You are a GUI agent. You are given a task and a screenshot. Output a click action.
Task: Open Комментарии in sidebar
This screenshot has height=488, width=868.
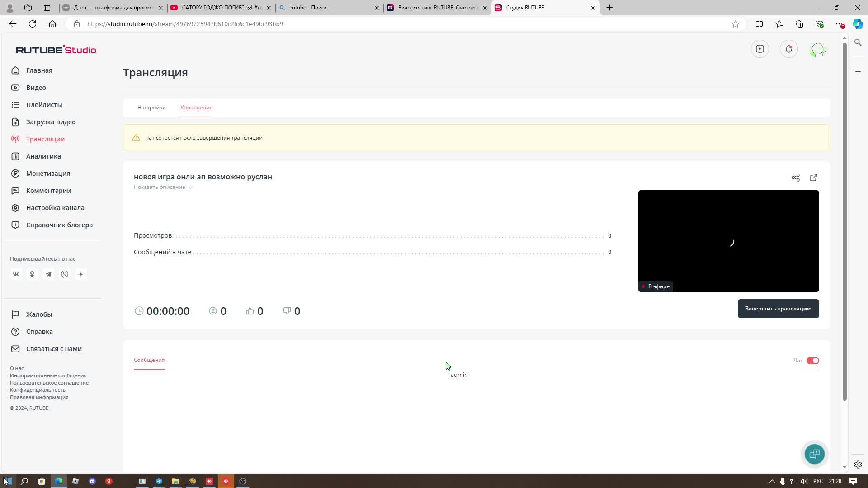tap(48, 191)
